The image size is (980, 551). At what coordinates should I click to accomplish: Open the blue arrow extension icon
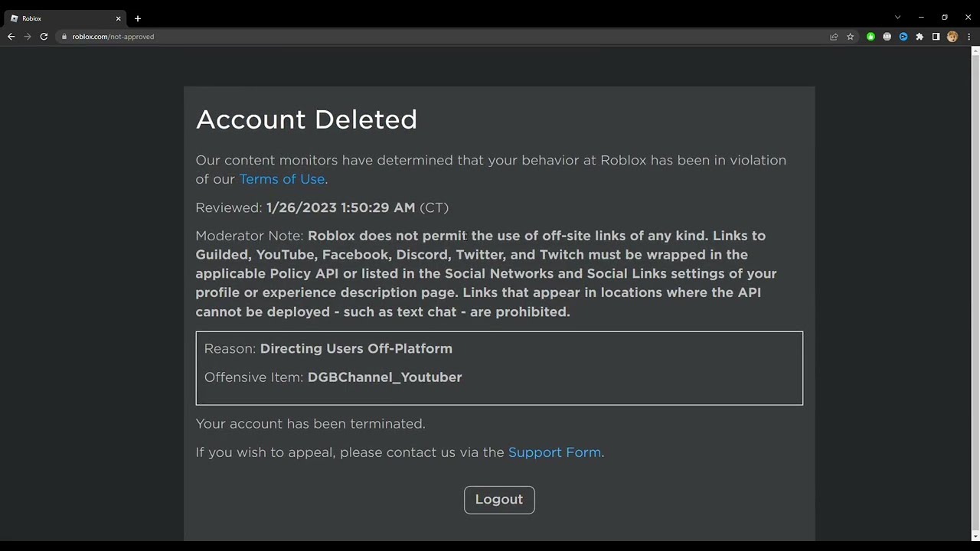[903, 37]
